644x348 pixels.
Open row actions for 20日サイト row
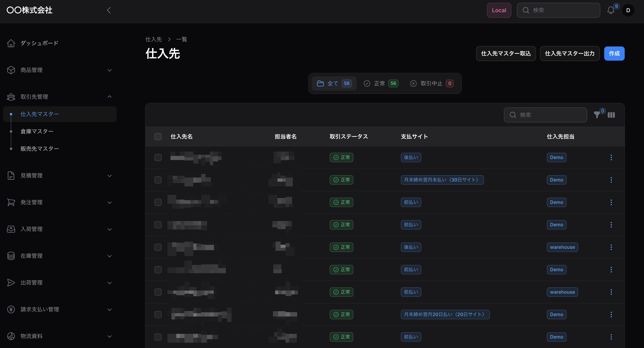pos(611,314)
